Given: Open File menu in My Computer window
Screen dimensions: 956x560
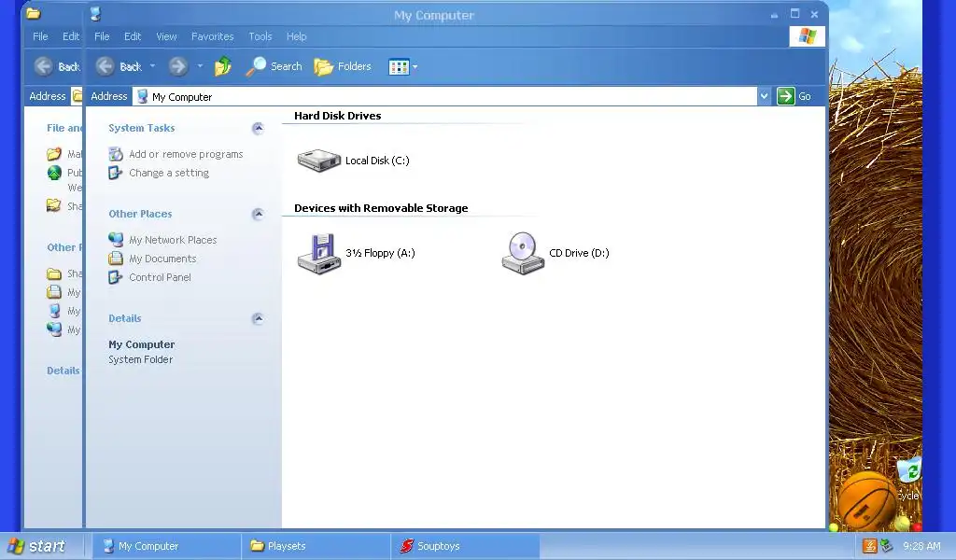Looking at the screenshot, I should click(x=102, y=36).
